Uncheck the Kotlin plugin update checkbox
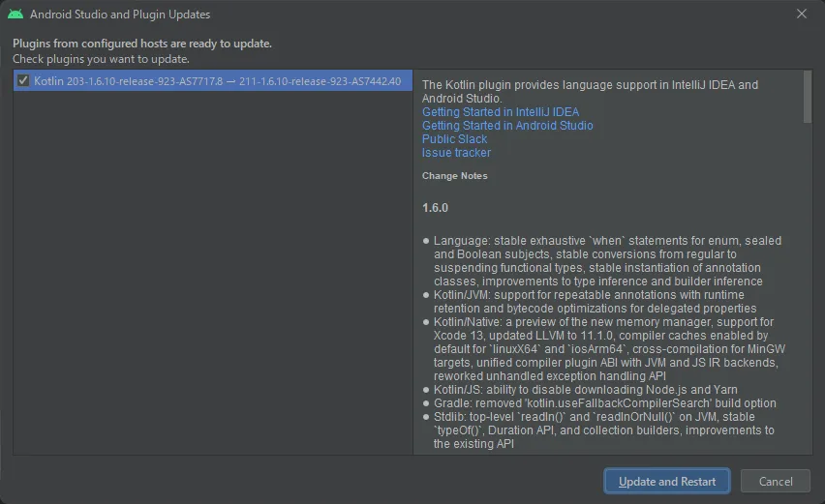This screenshot has width=825, height=504. [x=23, y=81]
